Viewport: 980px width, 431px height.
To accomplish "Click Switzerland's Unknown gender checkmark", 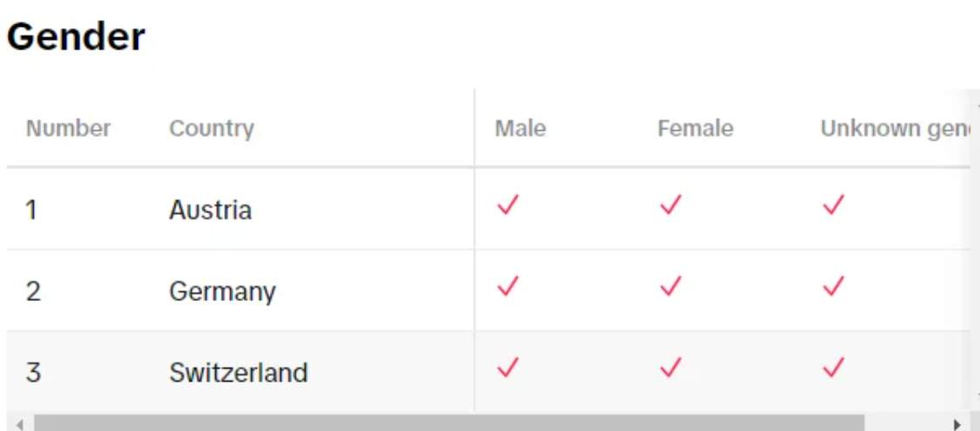I will 834,368.
